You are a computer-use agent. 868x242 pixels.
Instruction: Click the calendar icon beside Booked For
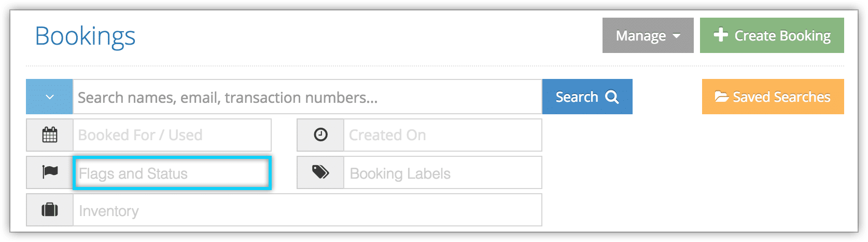click(50, 135)
